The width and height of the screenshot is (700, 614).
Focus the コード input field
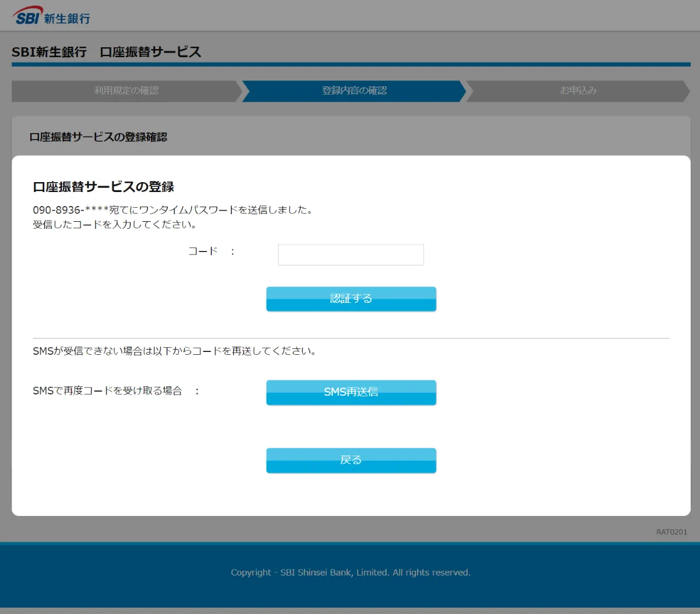tap(351, 255)
